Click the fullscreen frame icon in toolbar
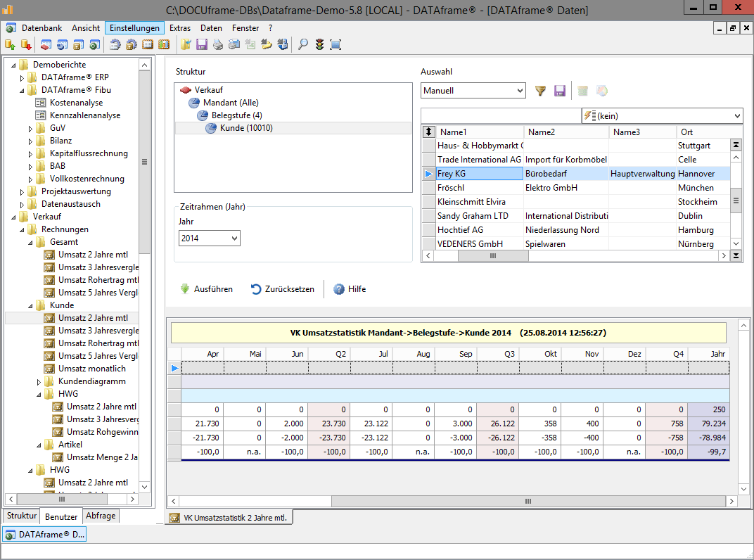754x560 pixels. pyautogui.click(x=336, y=44)
